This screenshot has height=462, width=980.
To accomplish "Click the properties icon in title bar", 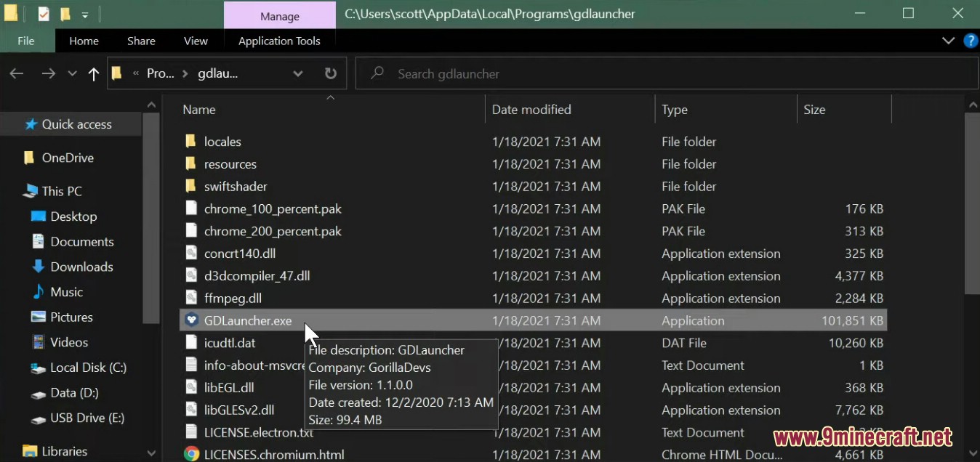I will pos(44,14).
